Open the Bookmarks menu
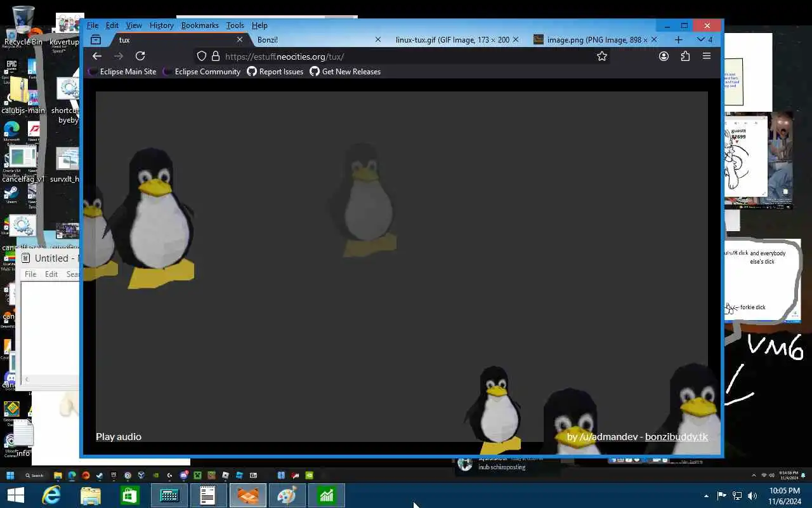 coord(200,25)
